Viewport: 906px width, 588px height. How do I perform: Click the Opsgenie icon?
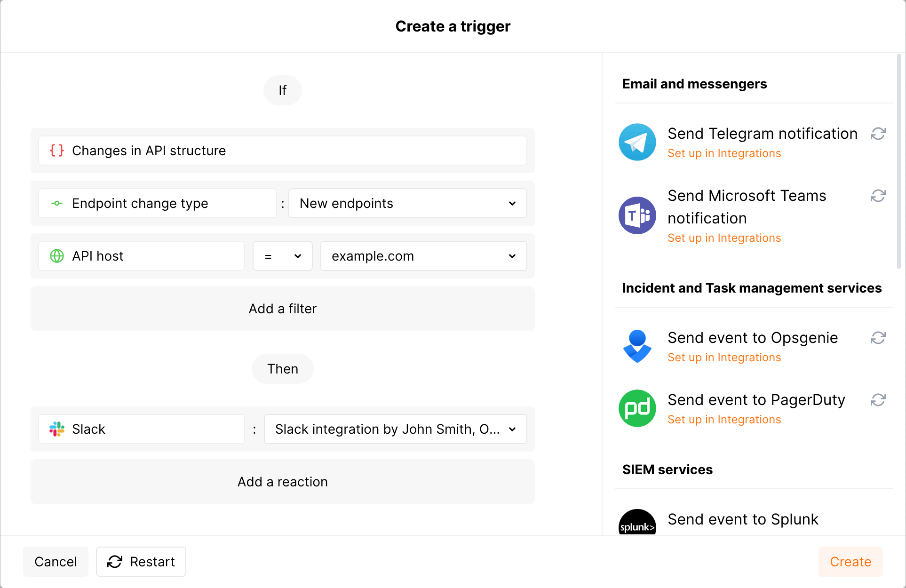click(637, 347)
